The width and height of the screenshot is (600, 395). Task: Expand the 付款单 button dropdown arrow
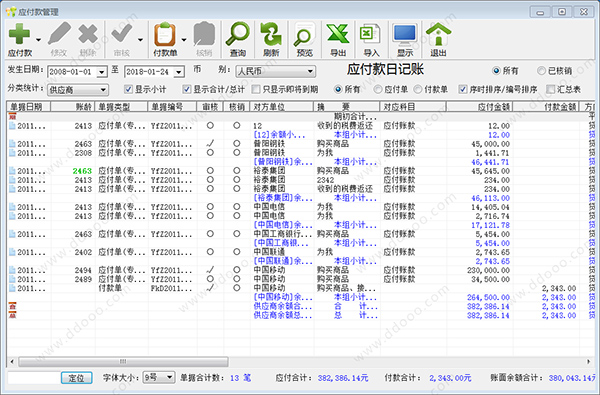(184, 39)
